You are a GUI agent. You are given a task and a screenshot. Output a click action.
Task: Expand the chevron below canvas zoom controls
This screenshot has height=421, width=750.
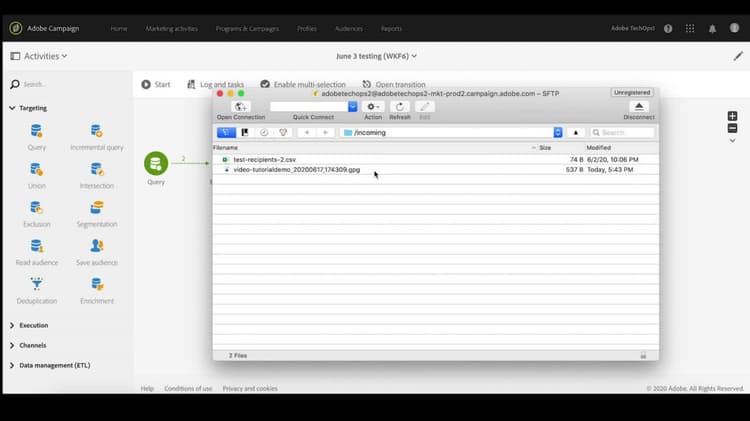tap(732, 141)
